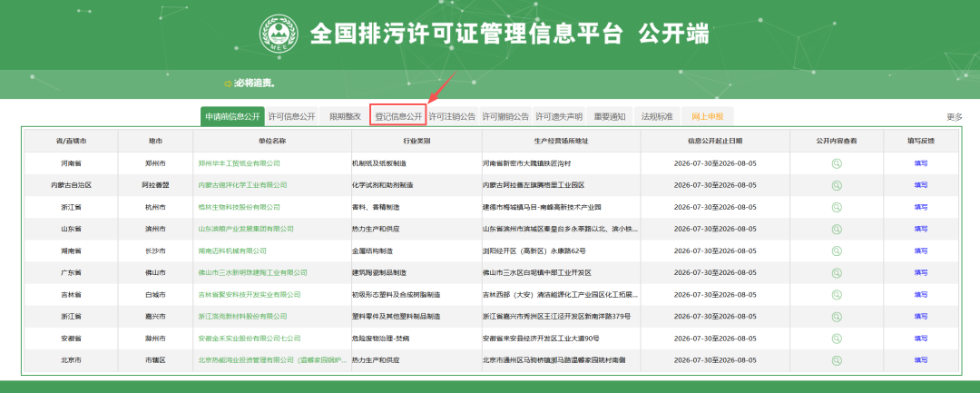Open 湖南迈科机械有限公司 link
The height and width of the screenshot is (393, 980).
(232, 251)
